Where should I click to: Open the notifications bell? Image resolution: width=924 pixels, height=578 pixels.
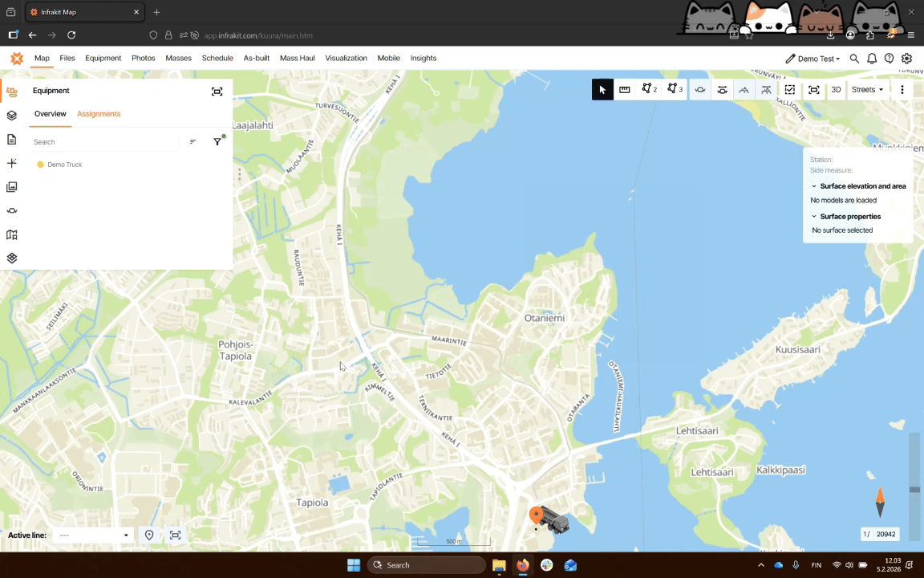[x=872, y=59]
